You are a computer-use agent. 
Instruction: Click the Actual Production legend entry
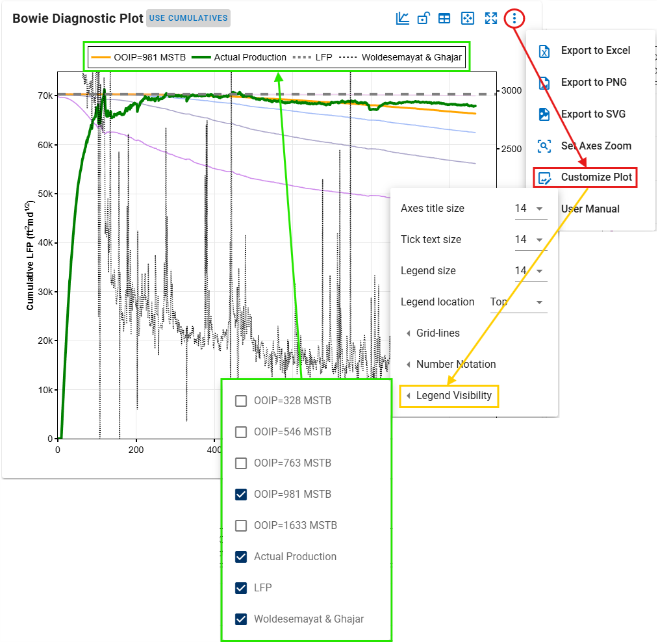[x=242, y=57]
